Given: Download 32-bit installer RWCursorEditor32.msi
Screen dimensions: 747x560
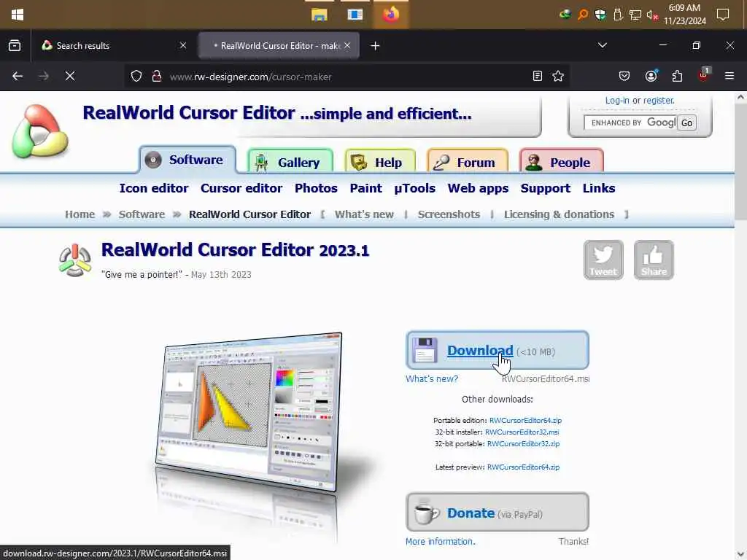Looking at the screenshot, I should pyautogui.click(x=522, y=432).
